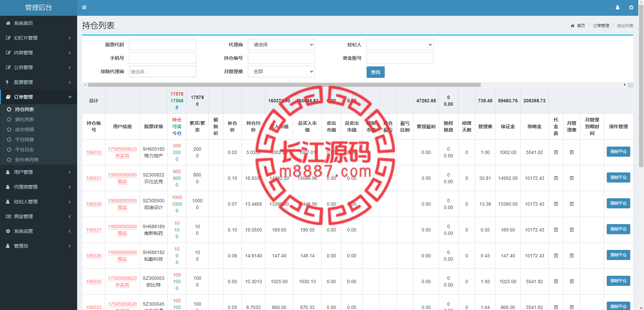Open position number link 106526
The image size is (644, 310).
point(94,256)
